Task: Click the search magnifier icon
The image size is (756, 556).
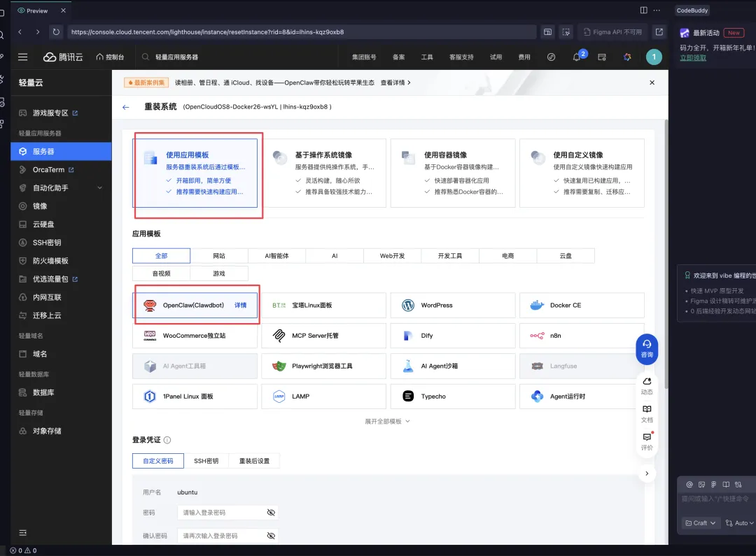Action: [x=145, y=57]
